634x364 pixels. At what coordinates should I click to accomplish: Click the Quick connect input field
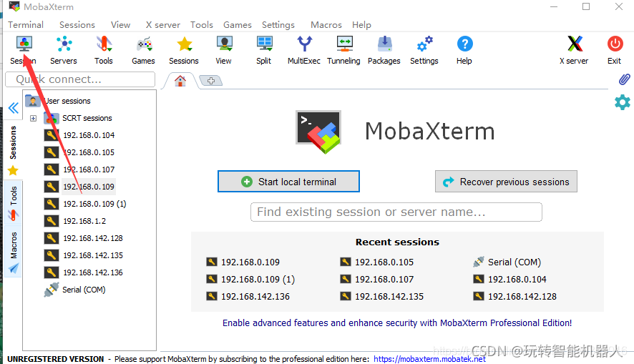[80, 79]
